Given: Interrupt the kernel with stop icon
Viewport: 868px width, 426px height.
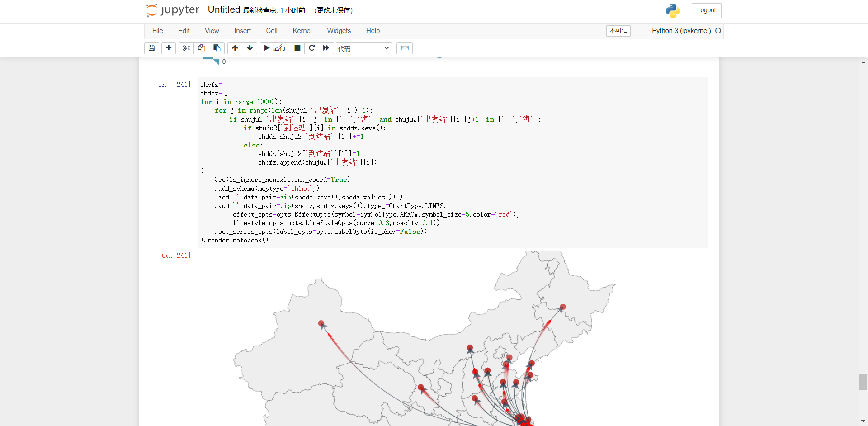Looking at the screenshot, I should click(x=297, y=48).
